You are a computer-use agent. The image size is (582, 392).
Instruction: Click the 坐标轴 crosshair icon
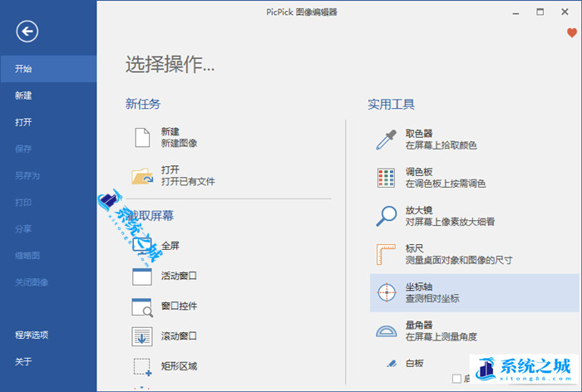click(x=387, y=292)
